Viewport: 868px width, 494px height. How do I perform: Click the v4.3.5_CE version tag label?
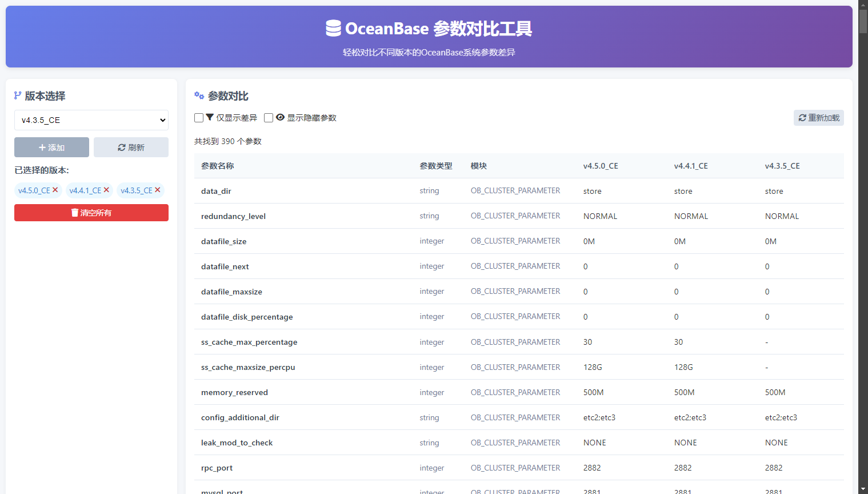(137, 190)
